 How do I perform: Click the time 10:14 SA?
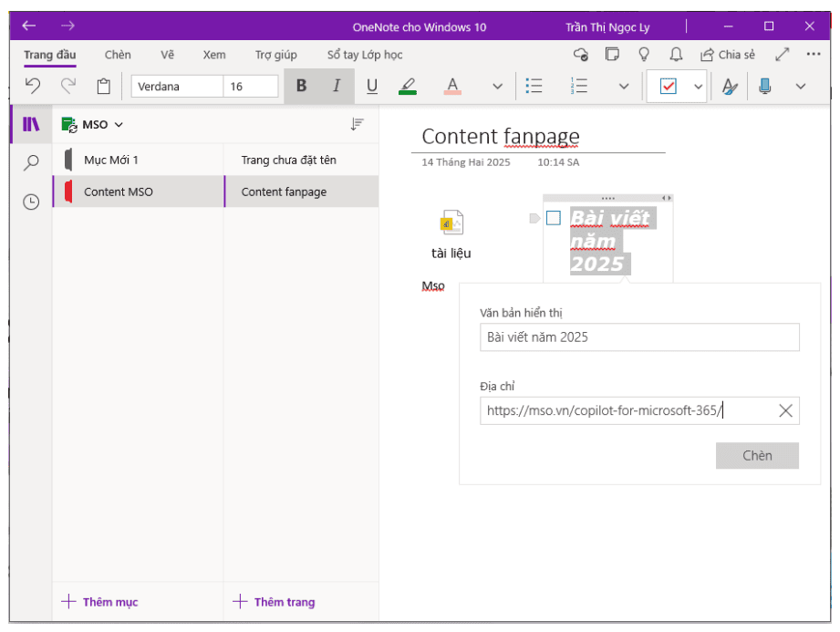pos(558,162)
